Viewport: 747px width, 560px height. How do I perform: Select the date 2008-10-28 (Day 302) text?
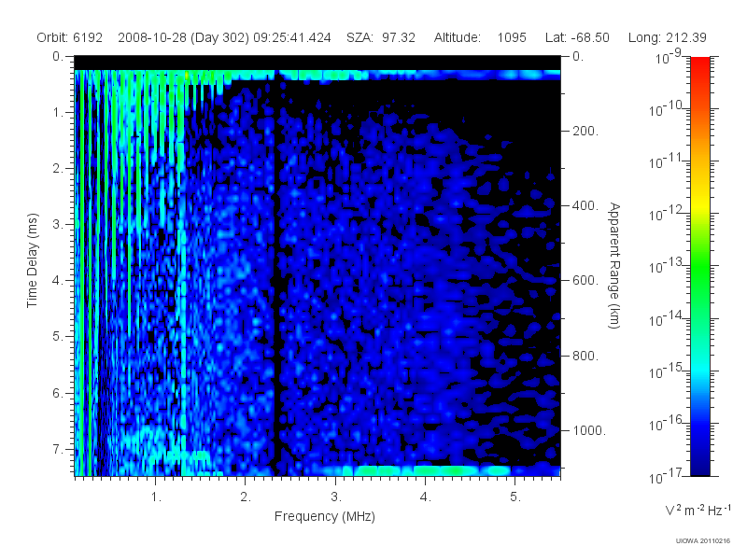(183, 37)
